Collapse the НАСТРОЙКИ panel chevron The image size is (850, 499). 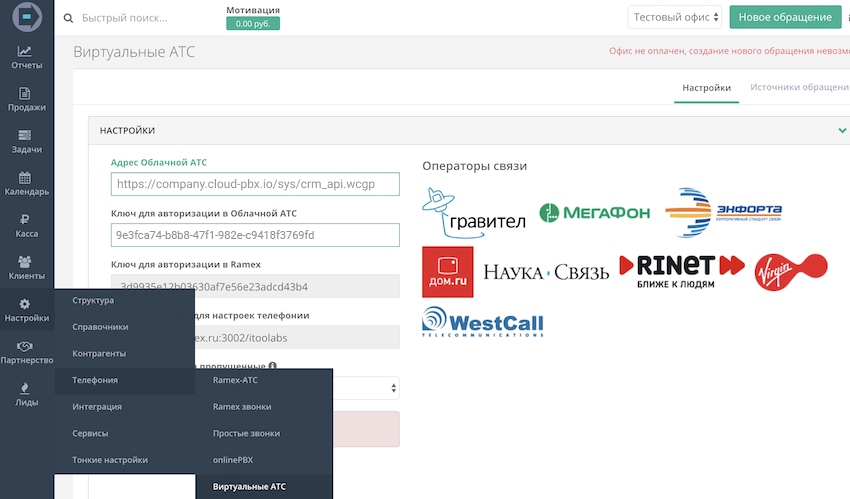(842, 130)
